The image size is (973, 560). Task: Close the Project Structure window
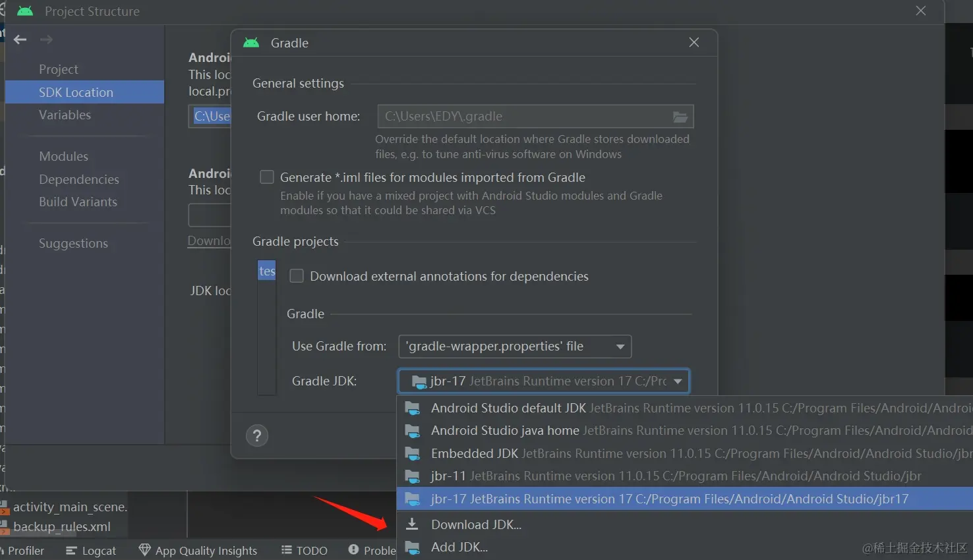point(921,11)
